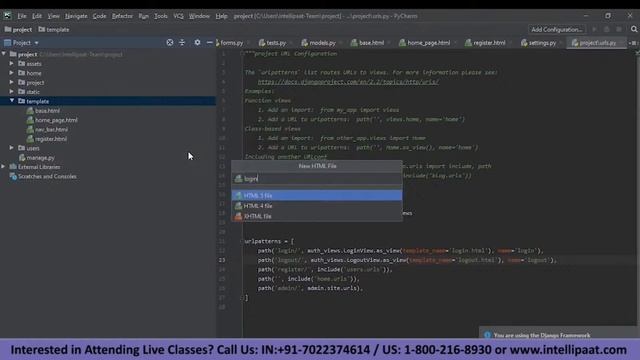Open the Help menu
Screen dimensions: 640x360
click(221, 16)
